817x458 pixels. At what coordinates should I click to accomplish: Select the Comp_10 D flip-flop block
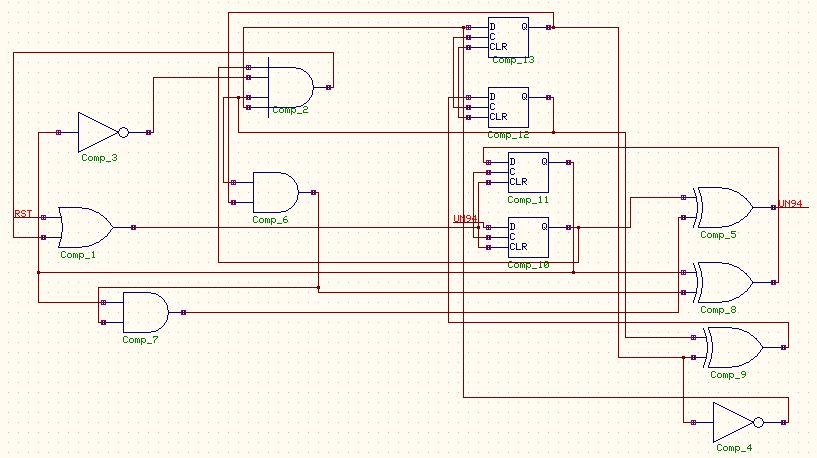click(528, 237)
